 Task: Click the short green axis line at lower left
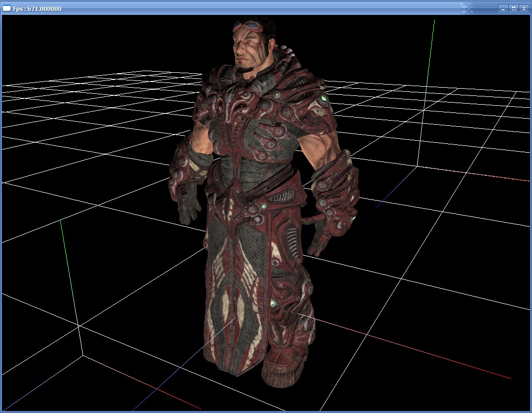pos(70,273)
